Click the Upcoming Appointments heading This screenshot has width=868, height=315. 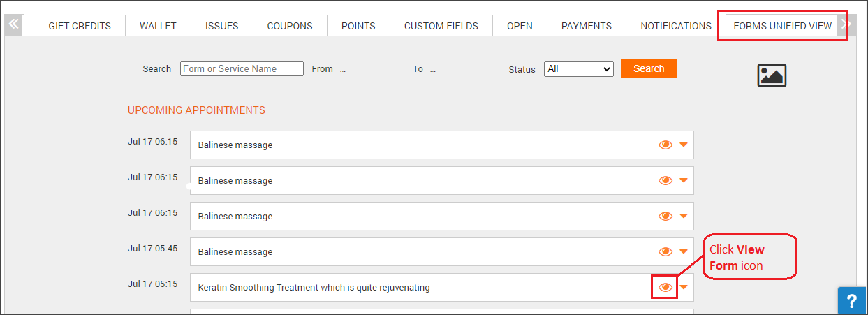(196, 110)
